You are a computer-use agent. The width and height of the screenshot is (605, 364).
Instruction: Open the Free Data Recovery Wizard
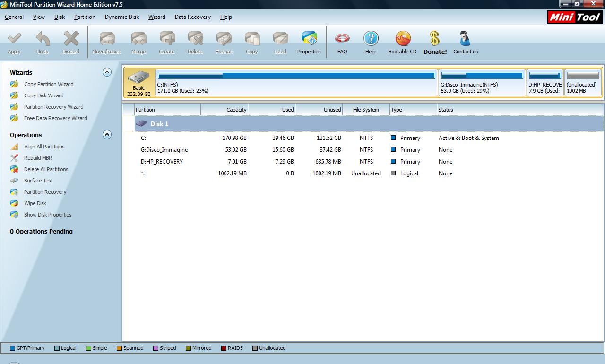[x=55, y=118]
